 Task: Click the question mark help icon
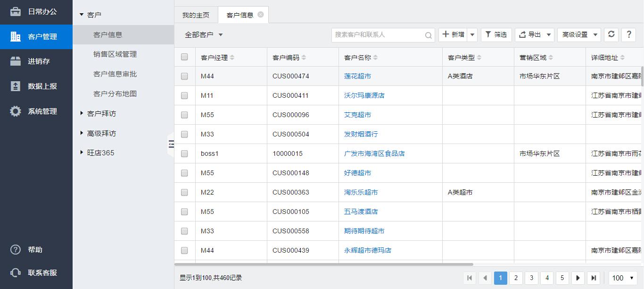click(x=628, y=34)
